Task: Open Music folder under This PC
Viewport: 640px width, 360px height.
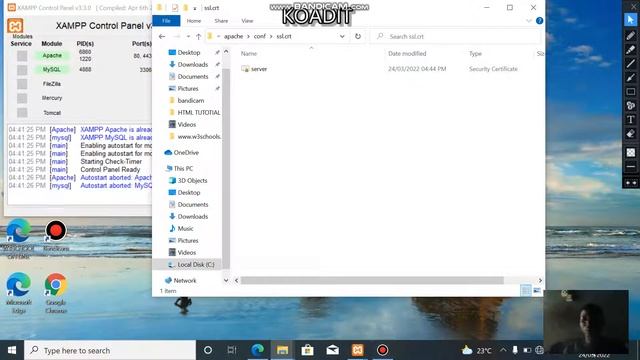Action: point(185,229)
